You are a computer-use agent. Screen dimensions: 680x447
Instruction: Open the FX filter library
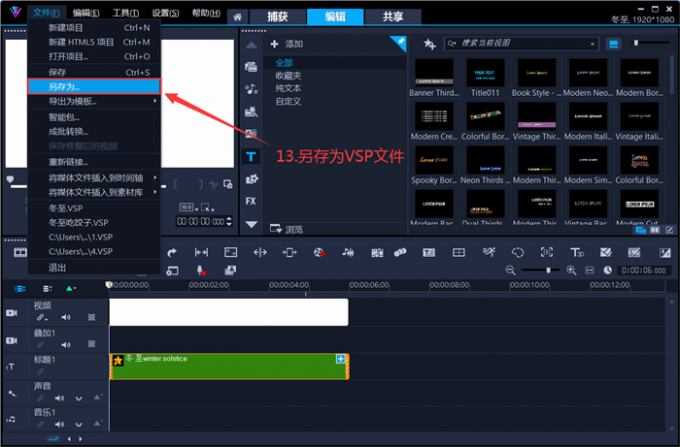(251, 200)
